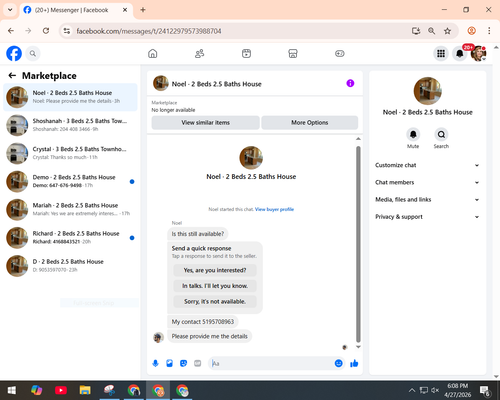500x400 pixels.
Task: Expand the Chat members section
Action: [x=427, y=182]
